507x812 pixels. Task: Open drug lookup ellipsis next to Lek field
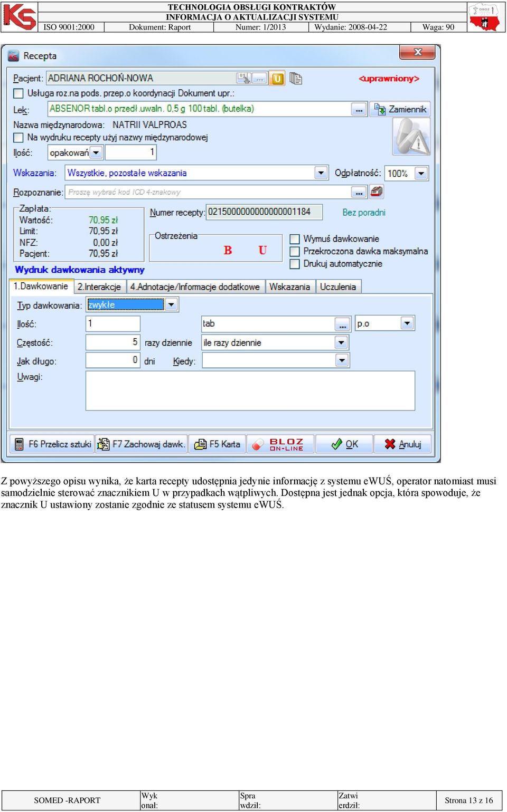coord(359,110)
